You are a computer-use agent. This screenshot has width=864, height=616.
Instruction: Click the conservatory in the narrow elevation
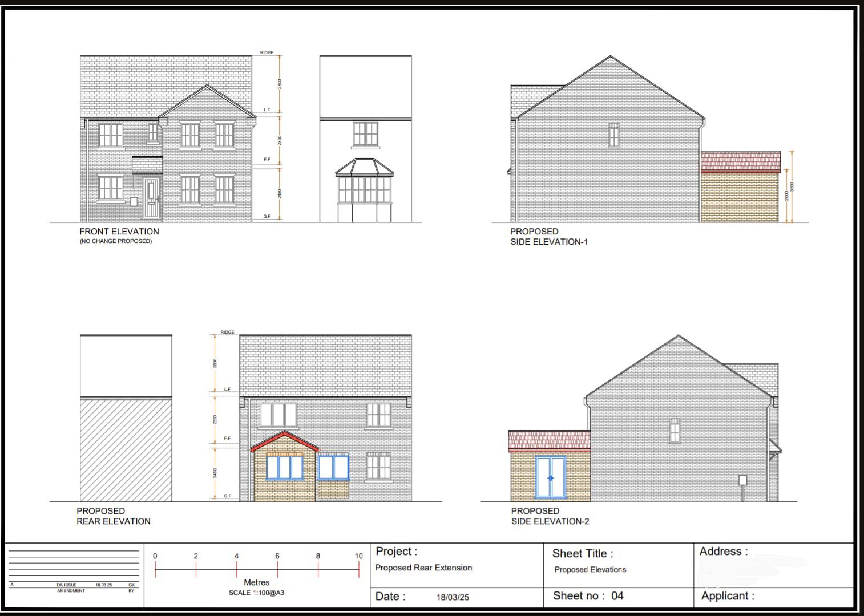[365, 189]
